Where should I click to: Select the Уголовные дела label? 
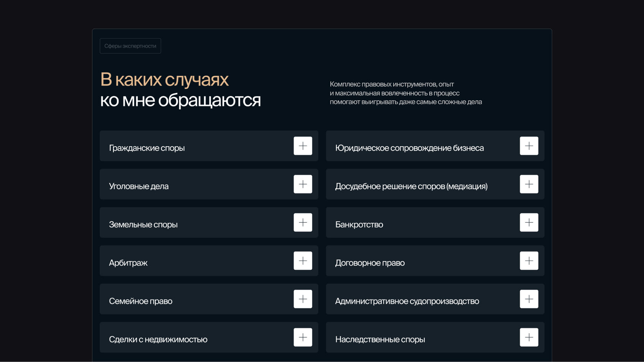tap(139, 186)
